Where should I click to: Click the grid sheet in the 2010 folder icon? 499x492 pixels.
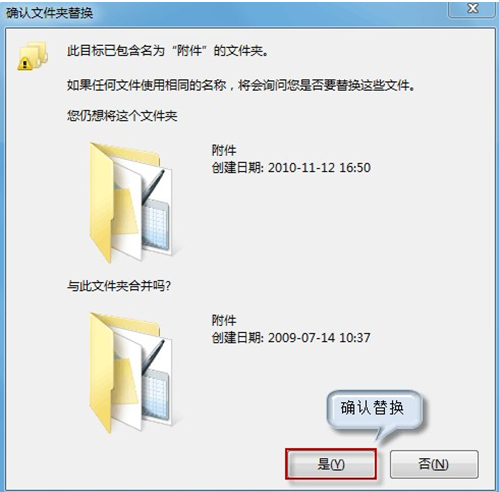[155, 225]
